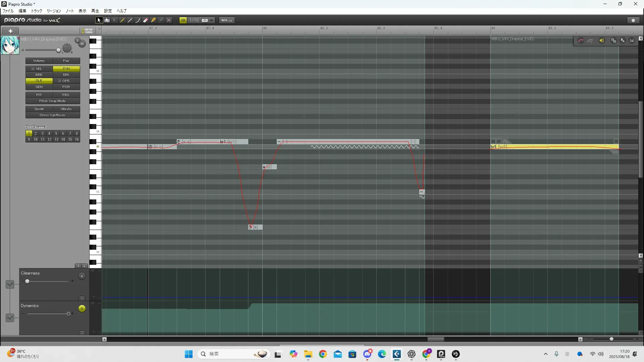Click the Pitch Snap Mode button
This screenshot has height=362, width=644.
(53, 101)
